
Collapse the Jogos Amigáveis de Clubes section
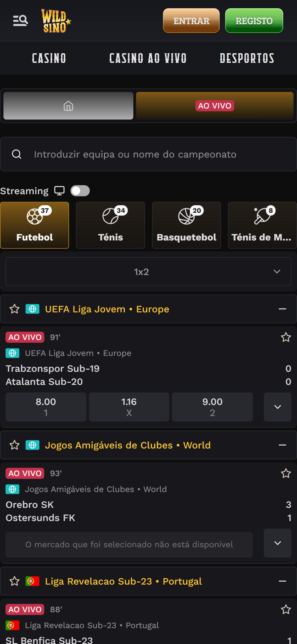(x=283, y=445)
